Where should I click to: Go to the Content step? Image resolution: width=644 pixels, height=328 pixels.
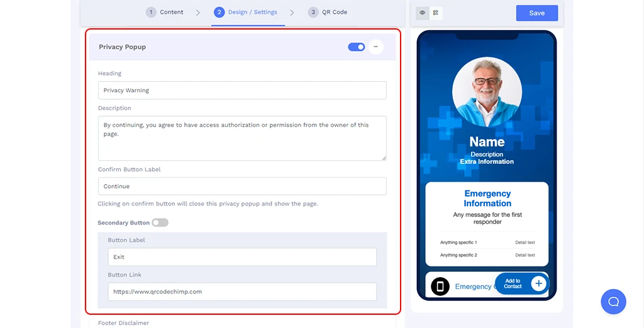pyautogui.click(x=166, y=12)
